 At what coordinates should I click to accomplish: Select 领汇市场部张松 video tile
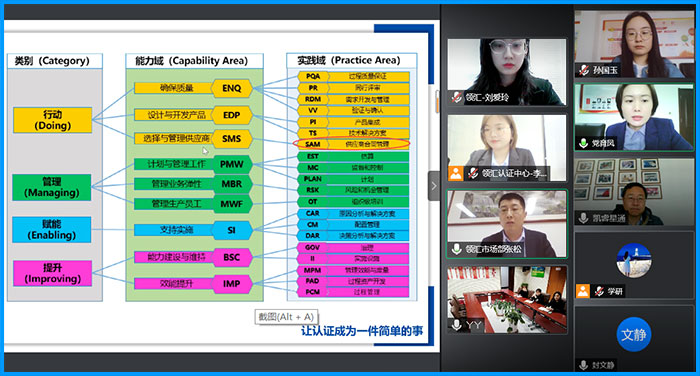tap(507, 224)
